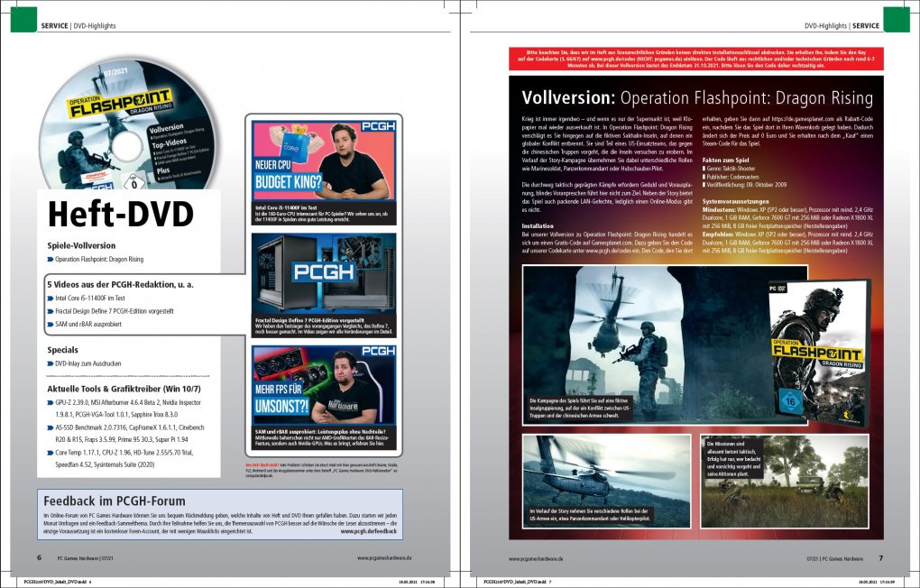Image resolution: width=920 pixels, height=588 pixels.
Task: Click the Die Kampagne des Spiels caption
Action: (580, 408)
